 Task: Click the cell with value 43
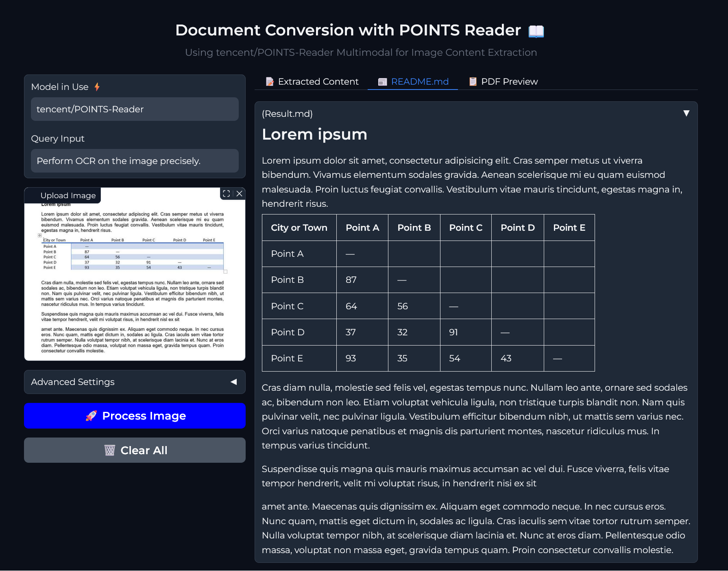[518, 359]
